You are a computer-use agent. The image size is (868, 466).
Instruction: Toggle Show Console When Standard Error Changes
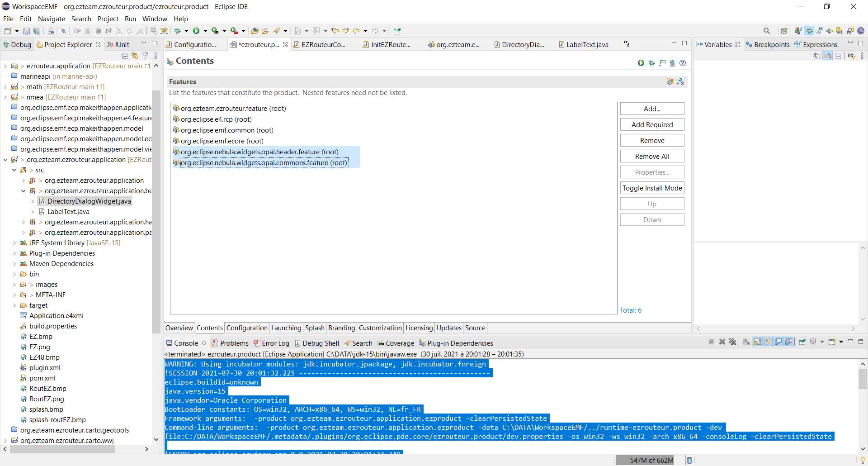tap(789, 342)
